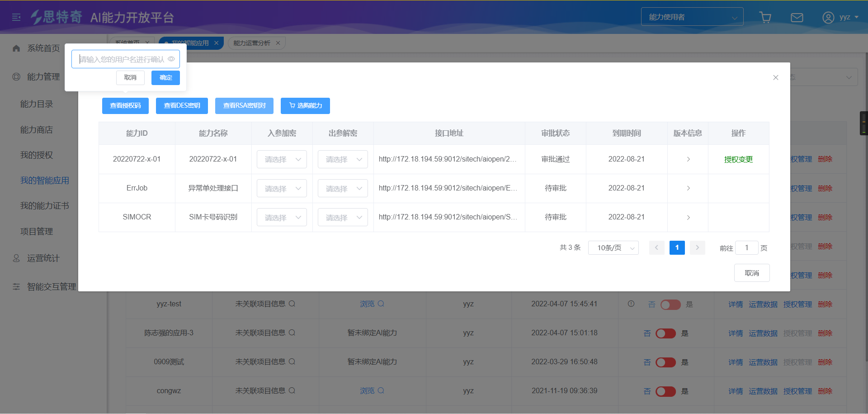Viewport: 868px width, 414px height.
Task: Expand the 能力使用者 role dropdown
Action: point(692,17)
